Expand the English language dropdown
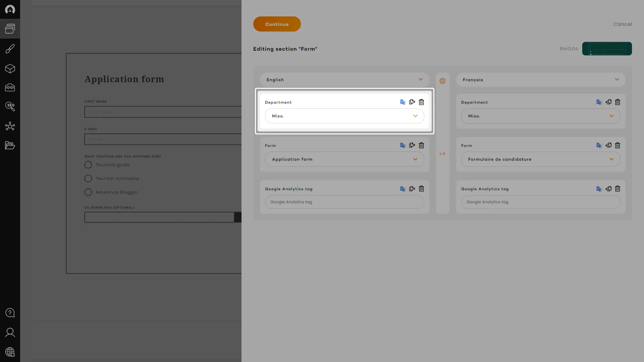The image size is (644, 362). pyautogui.click(x=344, y=80)
